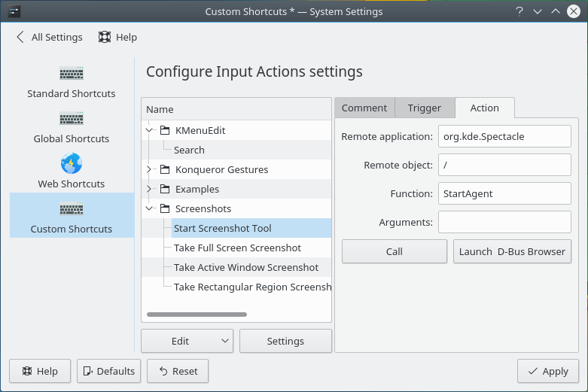Click the KMenuEdit folder icon

164,130
